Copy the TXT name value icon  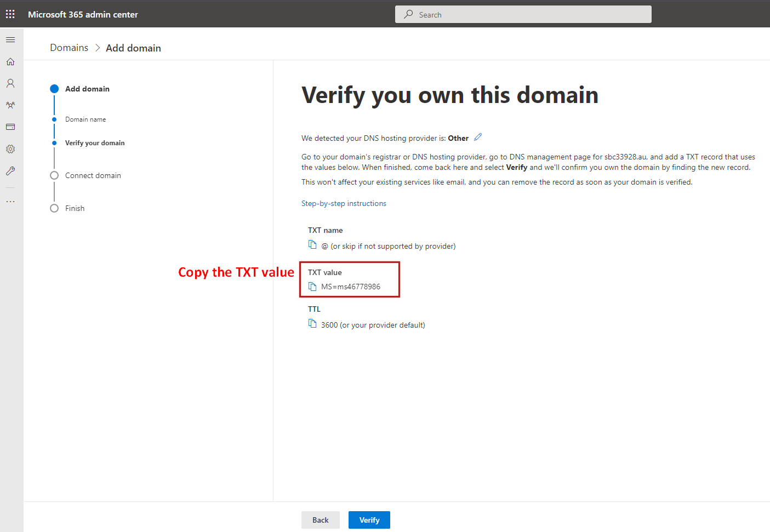[x=312, y=244]
